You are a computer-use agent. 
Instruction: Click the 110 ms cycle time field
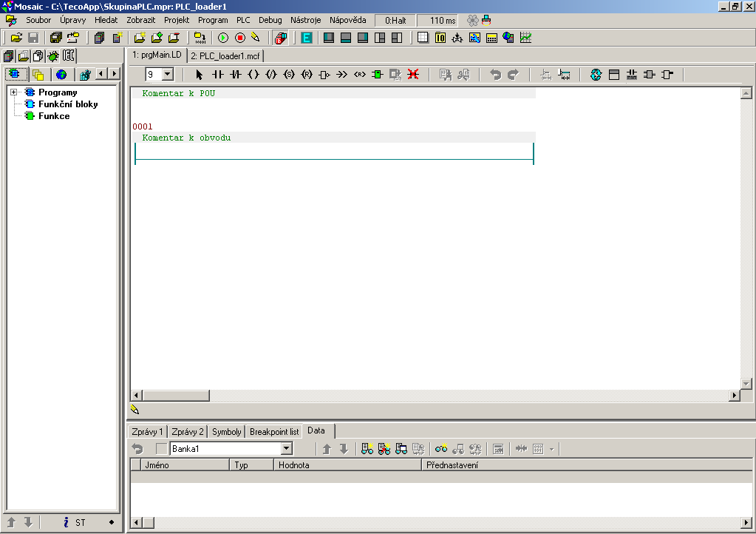(x=437, y=20)
